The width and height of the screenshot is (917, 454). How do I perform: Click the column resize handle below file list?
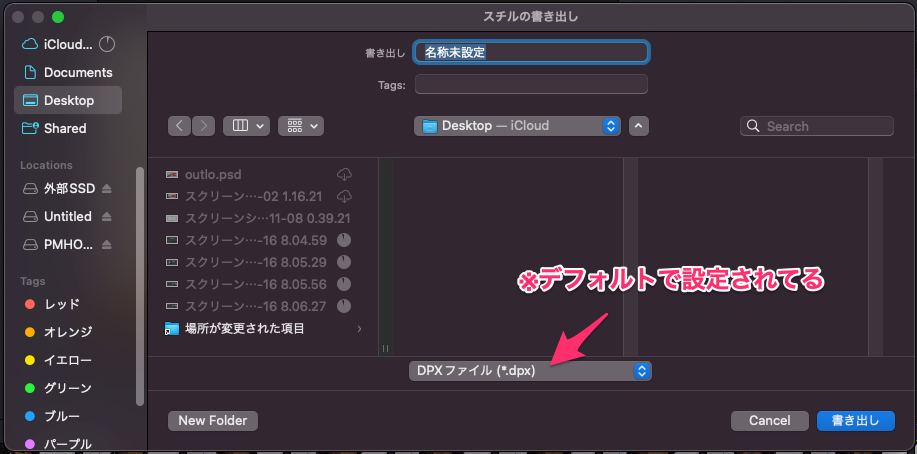click(385, 348)
